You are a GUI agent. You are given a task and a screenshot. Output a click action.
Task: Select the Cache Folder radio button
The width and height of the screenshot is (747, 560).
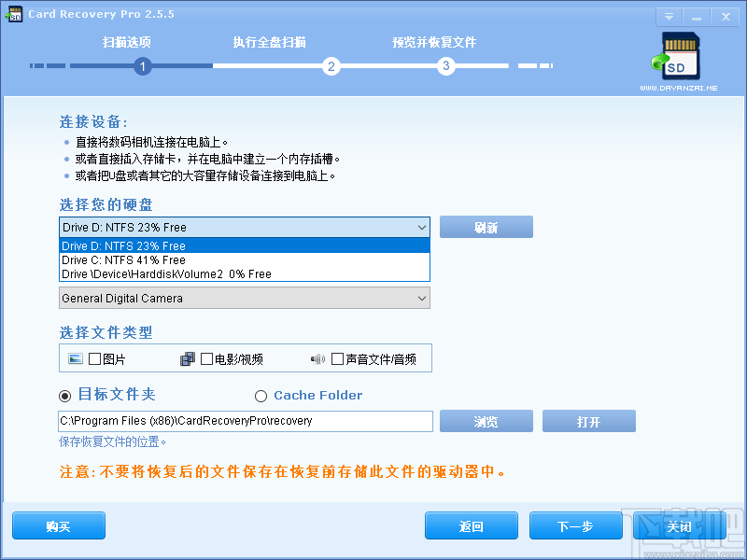coord(261,396)
